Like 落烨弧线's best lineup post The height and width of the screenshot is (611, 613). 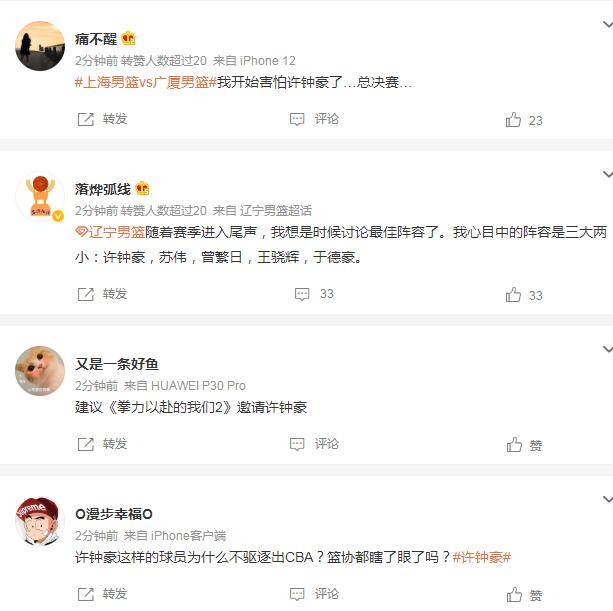coord(524,295)
